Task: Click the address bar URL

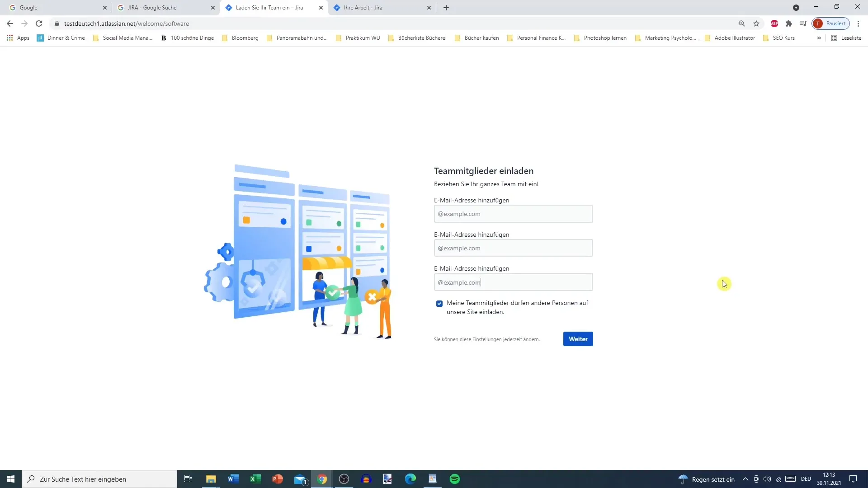Action: [127, 23]
